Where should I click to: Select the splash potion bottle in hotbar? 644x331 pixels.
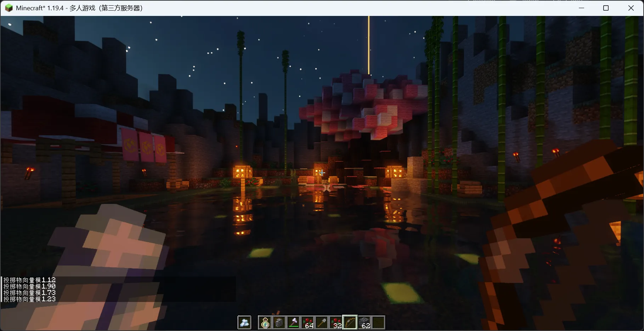pos(265,323)
